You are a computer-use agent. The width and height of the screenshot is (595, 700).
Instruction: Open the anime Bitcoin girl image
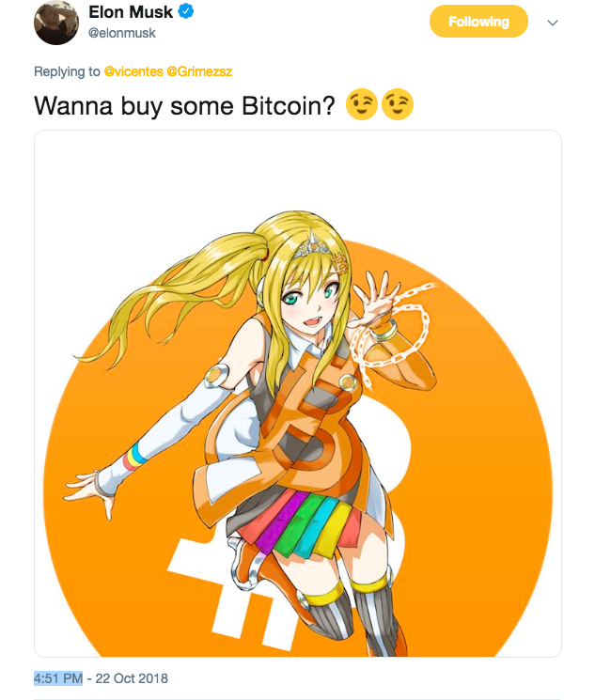click(x=298, y=394)
